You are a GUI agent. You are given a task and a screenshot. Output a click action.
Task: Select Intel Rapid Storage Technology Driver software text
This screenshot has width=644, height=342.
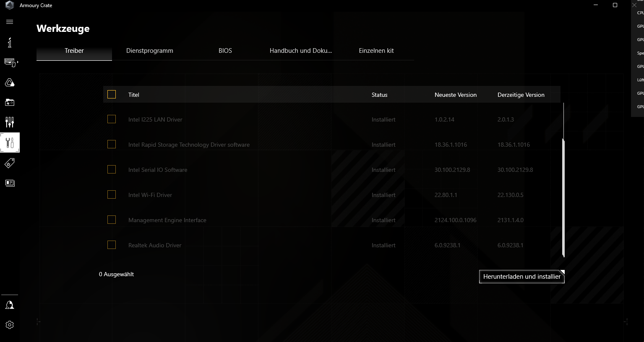[x=189, y=145]
